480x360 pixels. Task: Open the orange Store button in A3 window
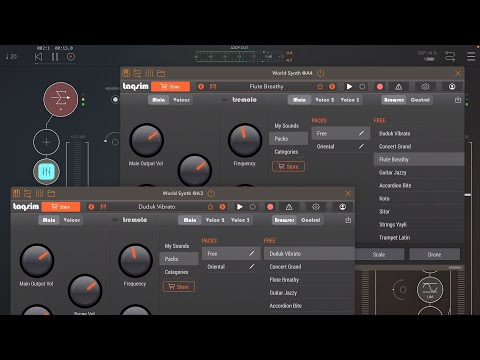pos(61,207)
